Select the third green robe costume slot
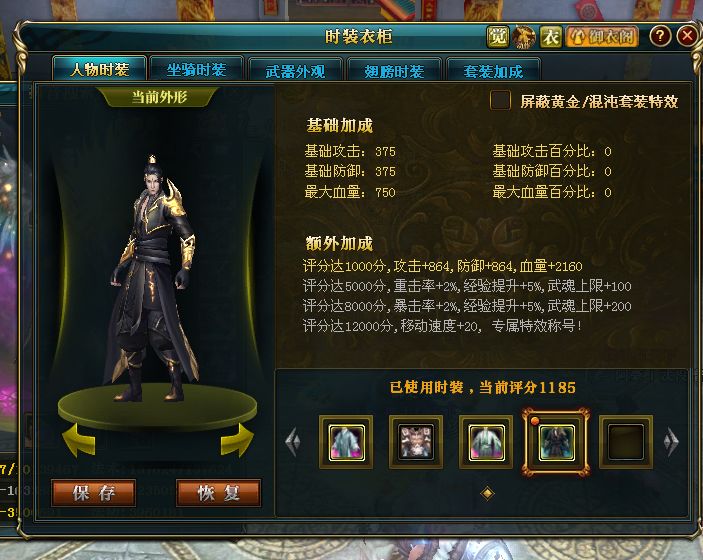 [486, 442]
